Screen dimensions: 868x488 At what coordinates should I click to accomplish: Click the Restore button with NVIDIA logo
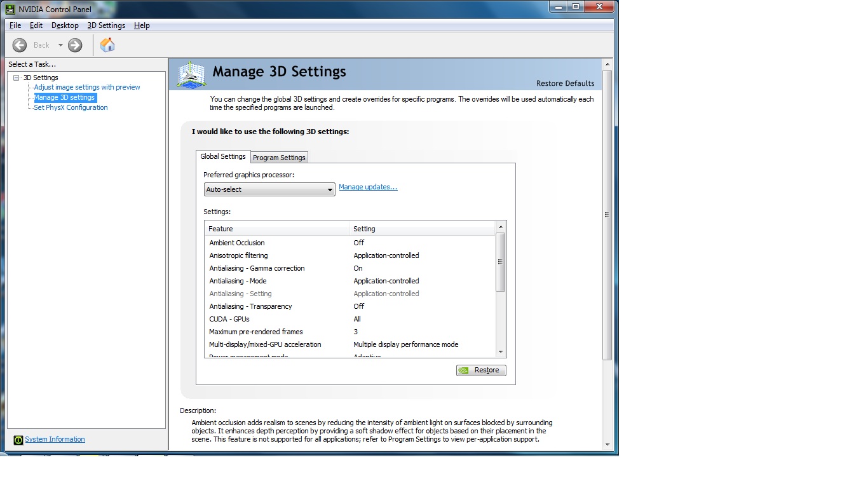(481, 370)
